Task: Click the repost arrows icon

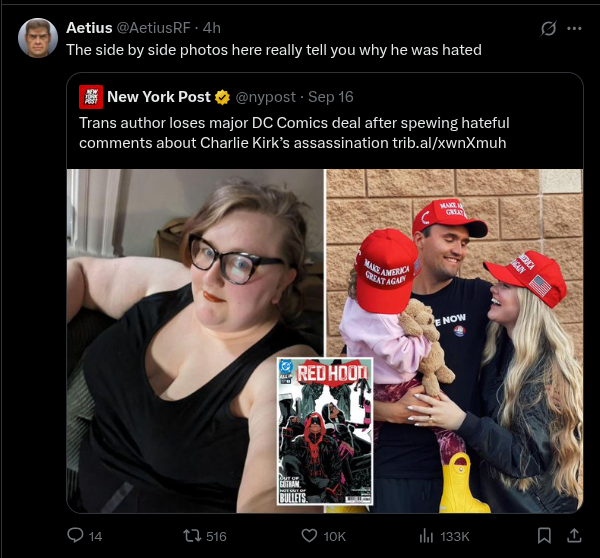Action: [x=192, y=536]
